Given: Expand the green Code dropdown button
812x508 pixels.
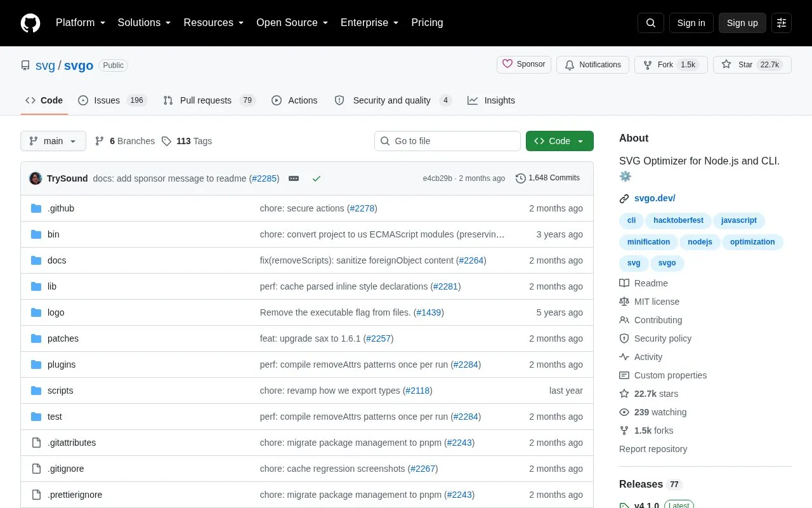Looking at the screenshot, I should [x=560, y=141].
